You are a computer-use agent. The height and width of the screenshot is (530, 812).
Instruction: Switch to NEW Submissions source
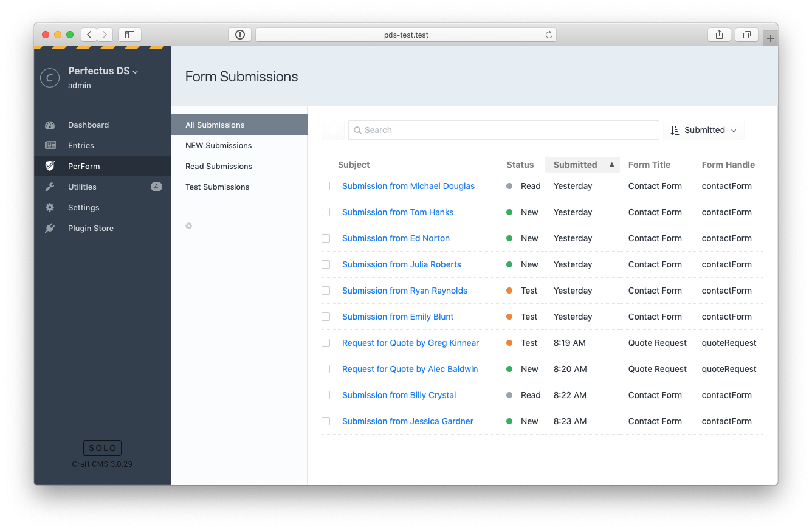(219, 146)
